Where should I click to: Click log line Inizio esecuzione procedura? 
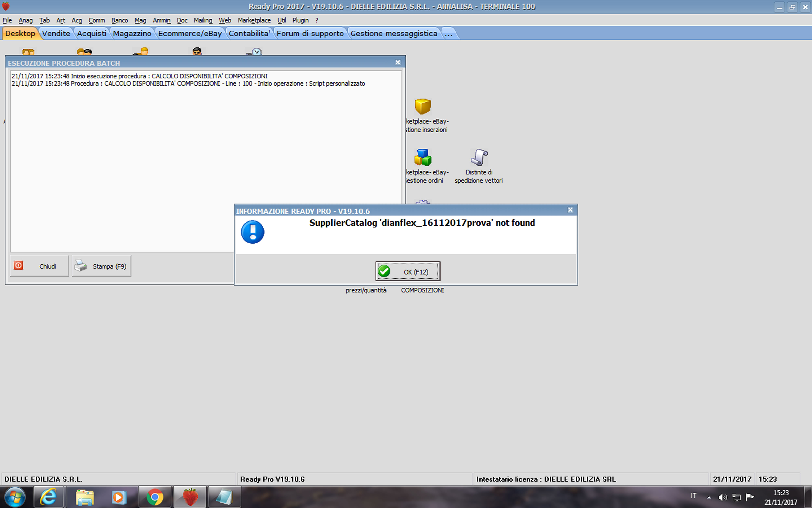(140, 76)
